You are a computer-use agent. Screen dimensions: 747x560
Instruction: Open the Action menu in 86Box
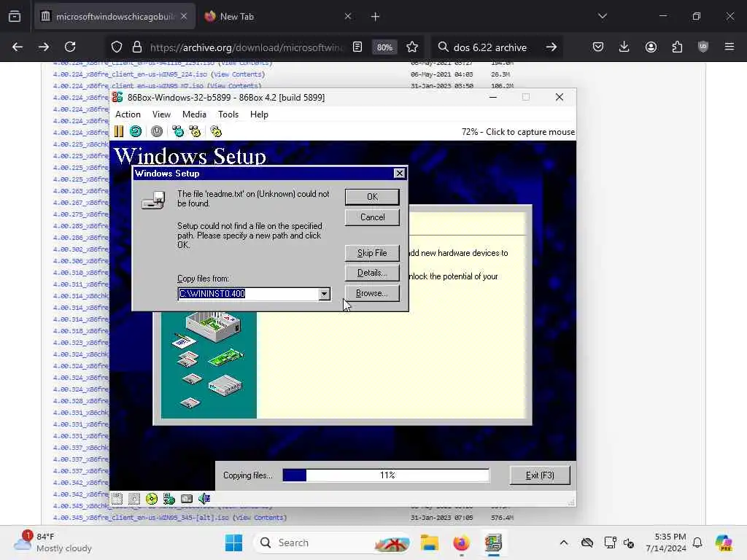[128, 114]
